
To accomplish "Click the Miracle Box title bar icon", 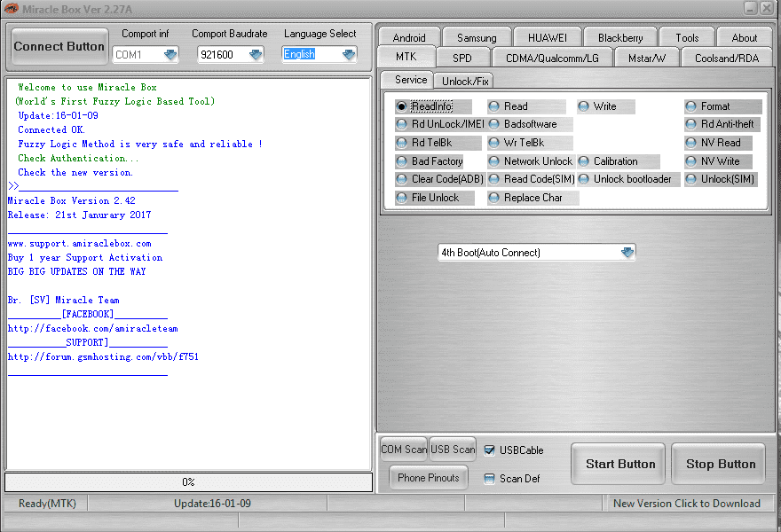I will [x=11, y=9].
